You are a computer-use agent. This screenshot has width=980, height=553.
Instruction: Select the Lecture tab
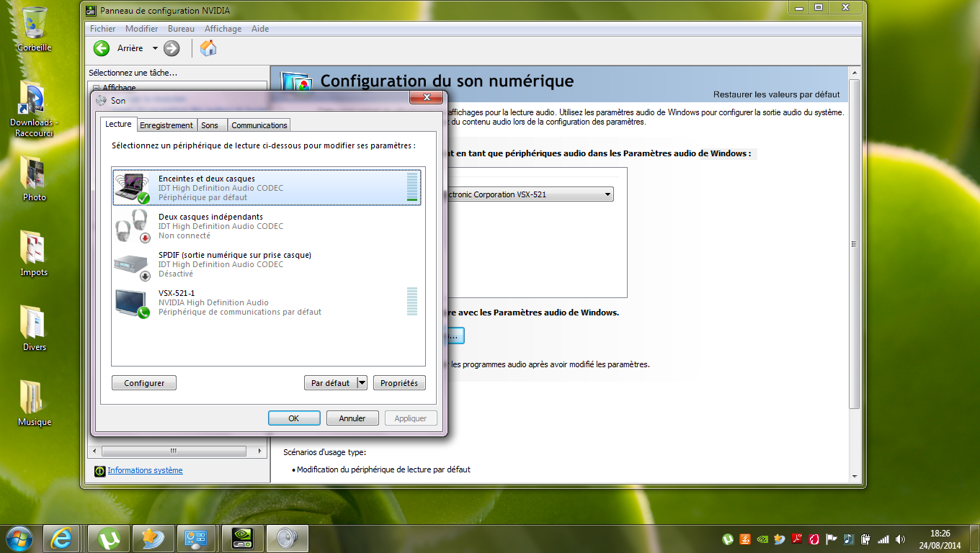[119, 124]
